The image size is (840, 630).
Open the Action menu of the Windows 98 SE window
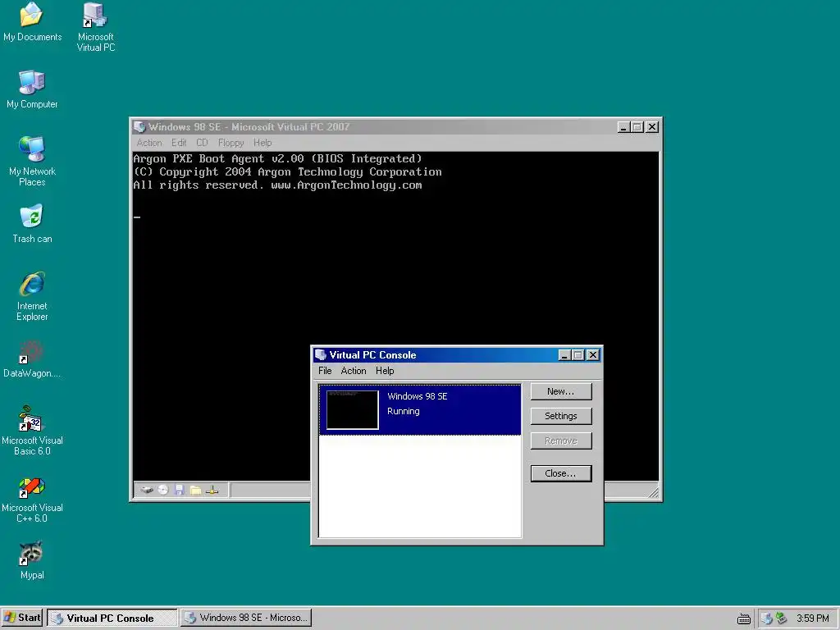pyautogui.click(x=149, y=143)
